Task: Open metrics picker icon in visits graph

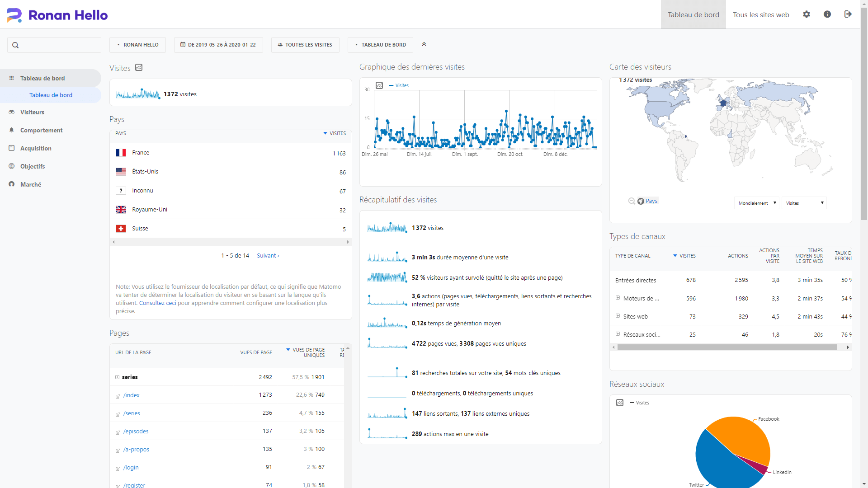Action: pyautogui.click(x=379, y=85)
